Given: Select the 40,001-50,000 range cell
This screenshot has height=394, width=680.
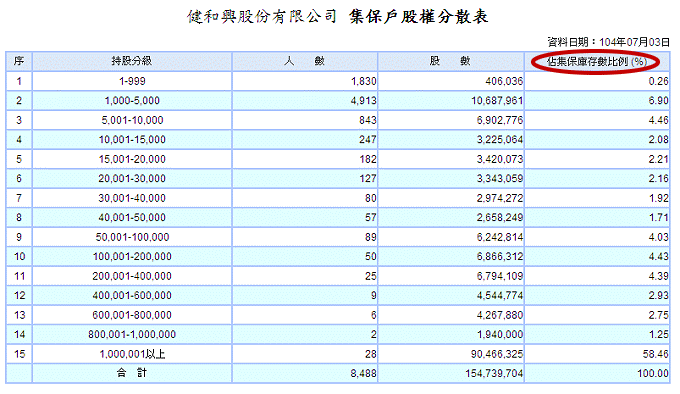Looking at the screenshot, I should point(132,218).
